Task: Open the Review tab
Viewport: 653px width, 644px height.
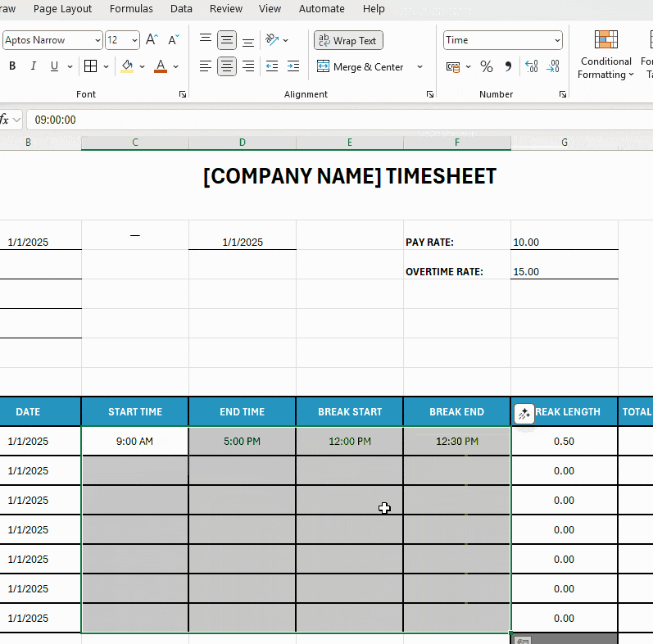Action: point(225,9)
